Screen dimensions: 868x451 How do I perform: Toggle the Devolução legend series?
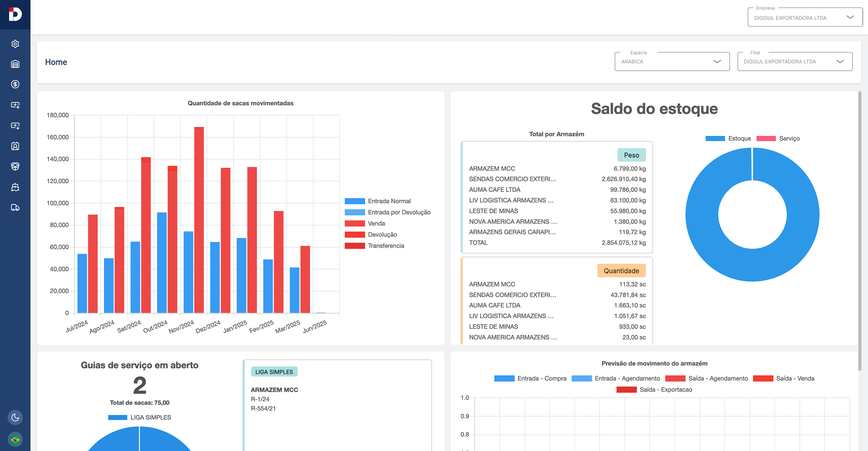pyautogui.click(x=371, y=234)
